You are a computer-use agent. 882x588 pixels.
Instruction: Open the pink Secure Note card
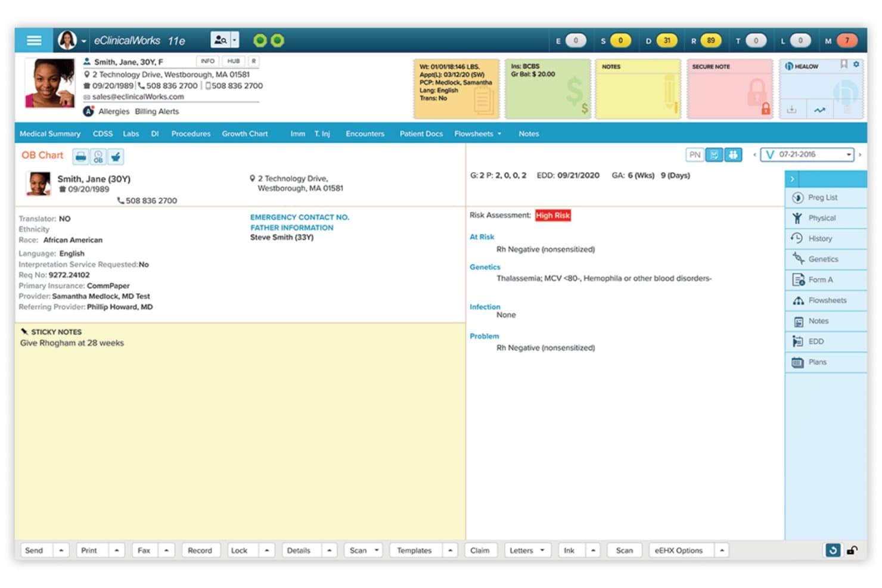[729, 89]
